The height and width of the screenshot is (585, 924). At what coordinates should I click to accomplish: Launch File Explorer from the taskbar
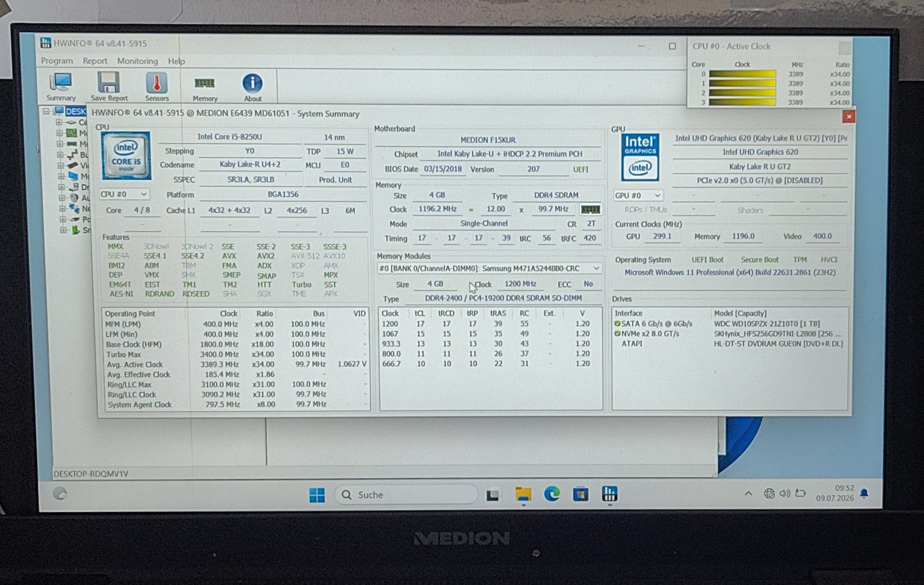pos(523,494)
